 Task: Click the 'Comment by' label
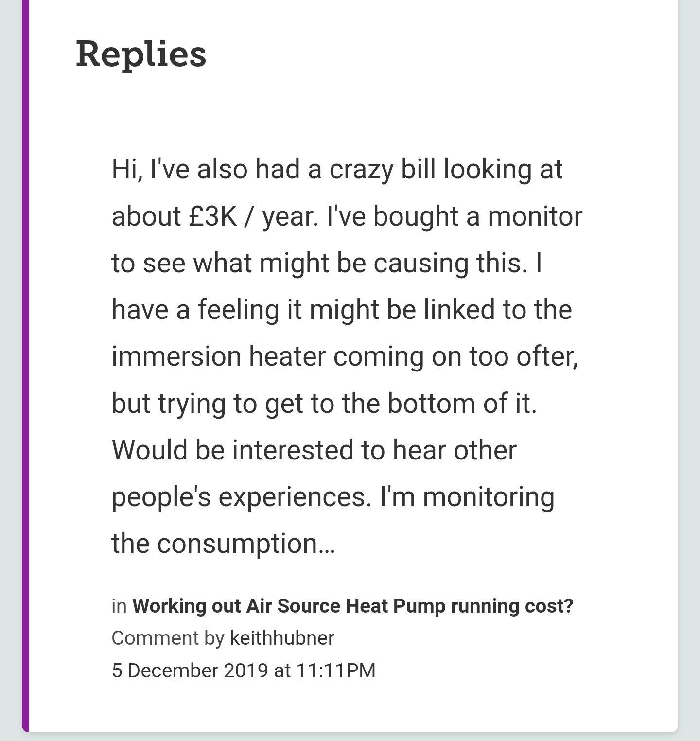point(167,638)
